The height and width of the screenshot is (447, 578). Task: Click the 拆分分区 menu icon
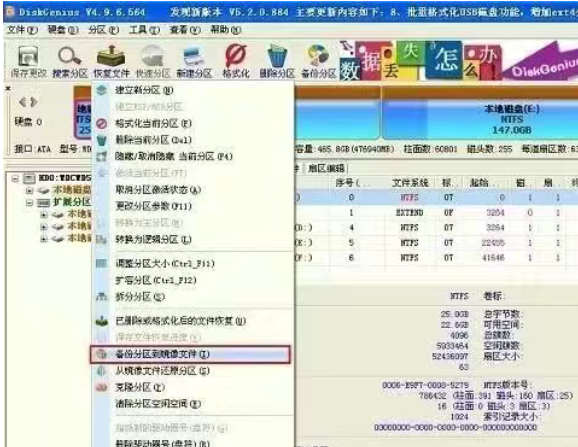click(101, 296)
